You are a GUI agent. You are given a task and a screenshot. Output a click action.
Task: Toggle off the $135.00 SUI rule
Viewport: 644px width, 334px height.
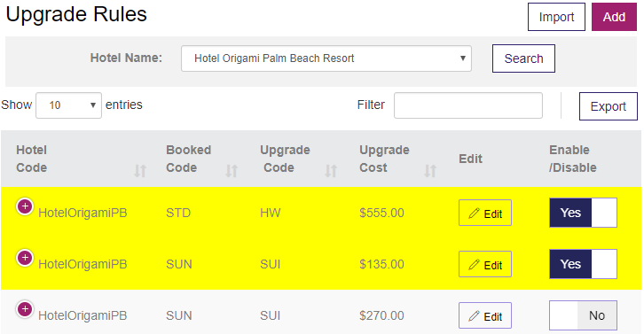tap(583, 264)
